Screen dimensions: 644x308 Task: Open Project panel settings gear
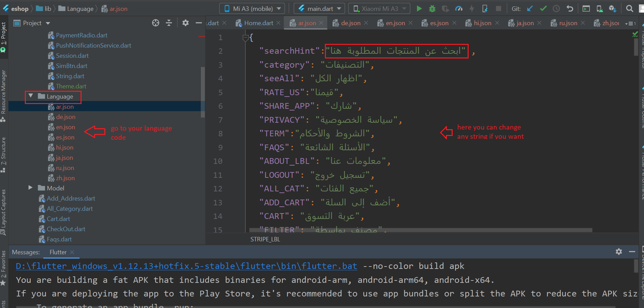click(185, 23)
